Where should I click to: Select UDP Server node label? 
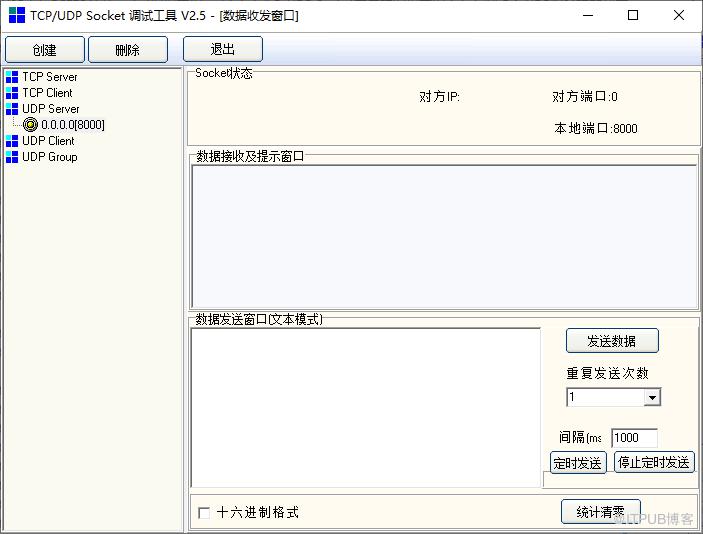click(x=51, y=109)
